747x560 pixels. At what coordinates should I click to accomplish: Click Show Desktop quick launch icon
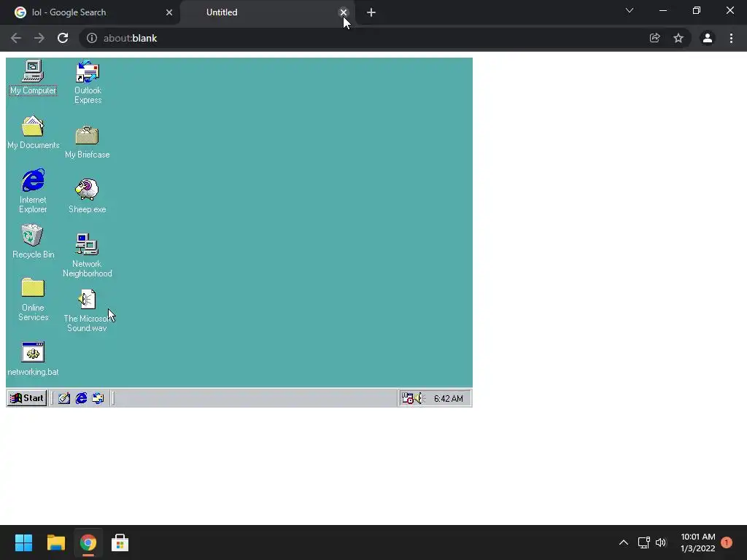click(64, 398)
